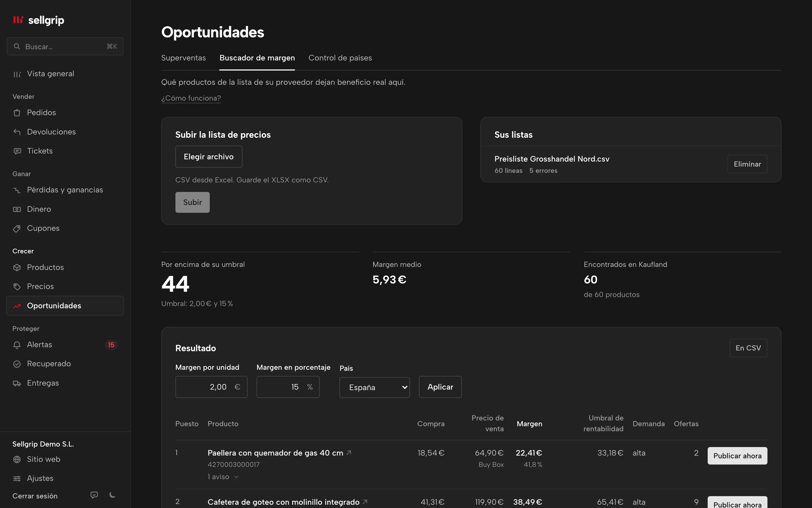Screen dimensions: 812x508
Task: Focus the Margen por unidad field
Action: coord(211,387)
